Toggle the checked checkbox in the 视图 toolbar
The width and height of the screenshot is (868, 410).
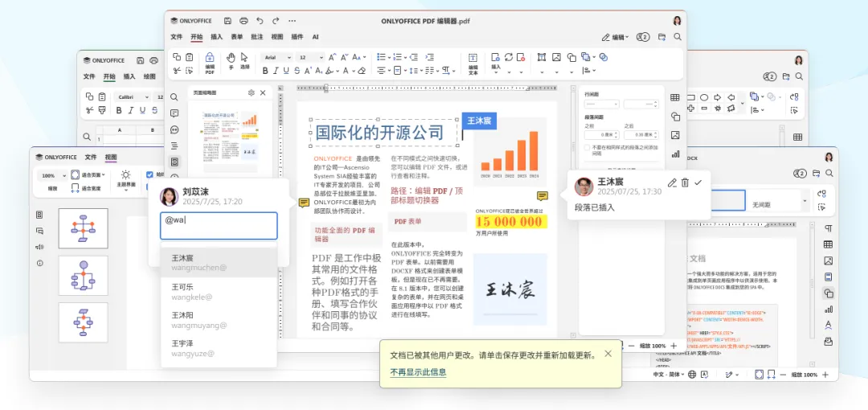tap(149, 174)
